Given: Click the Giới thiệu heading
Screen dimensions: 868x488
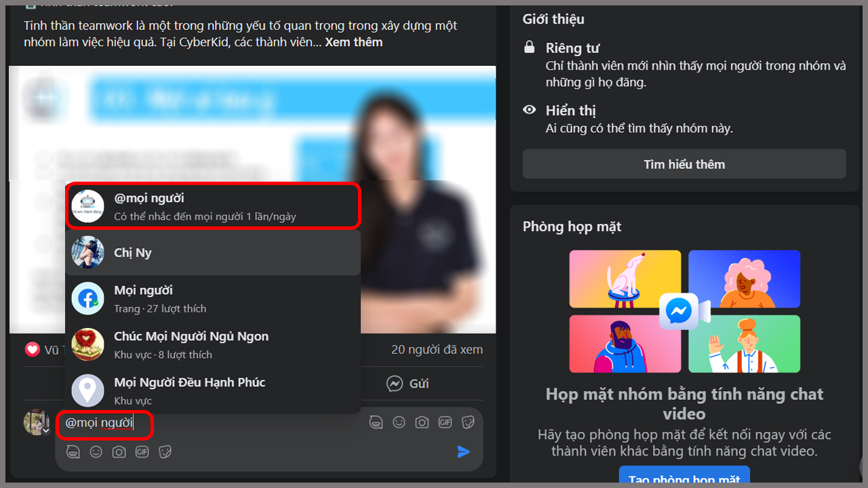Looking at the screenshot, I should click(553, 19).
